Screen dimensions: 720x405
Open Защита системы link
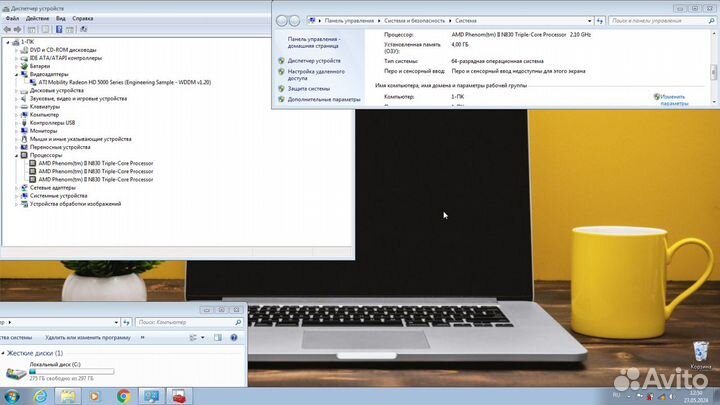click(x=309, y=89)
